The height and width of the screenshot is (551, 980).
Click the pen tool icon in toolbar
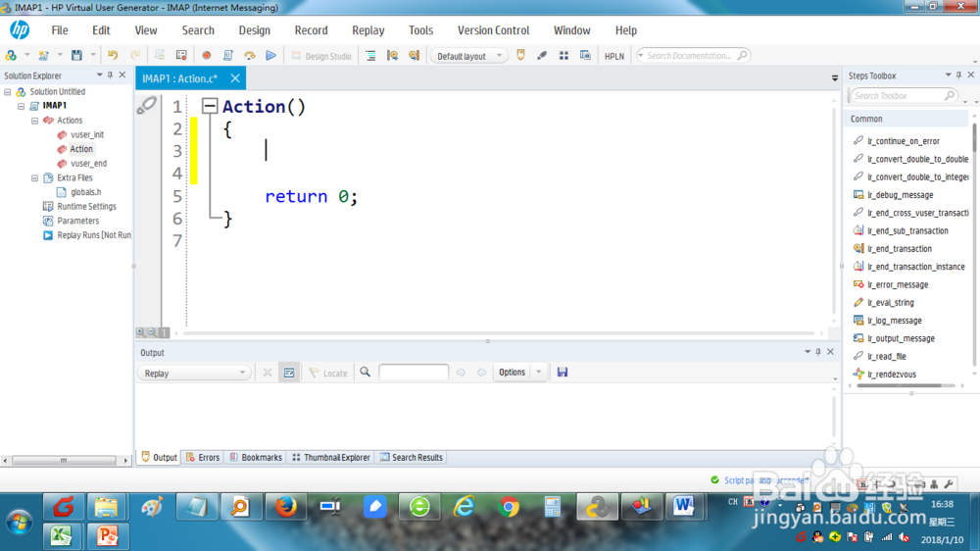click(542, 56)
